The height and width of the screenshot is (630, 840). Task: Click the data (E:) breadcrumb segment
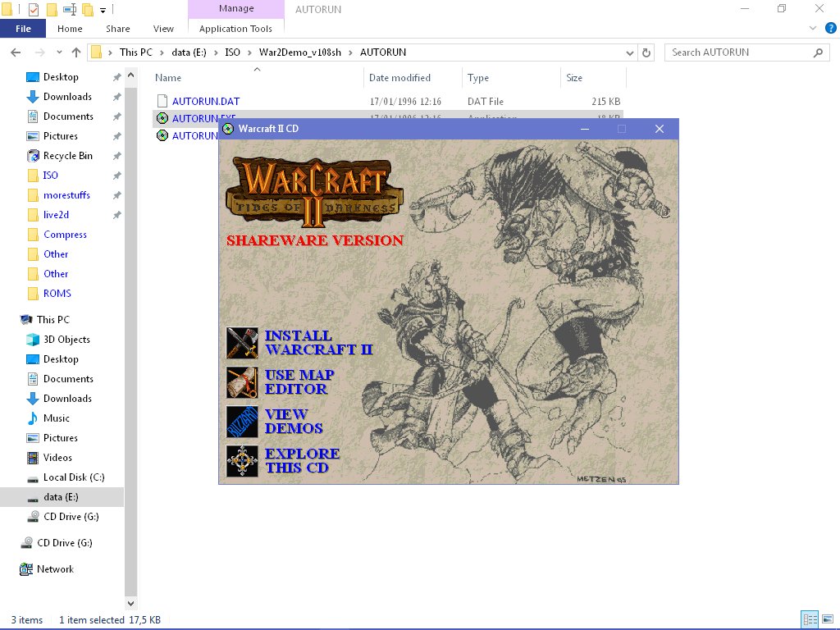pyautogui.click(x=189, y=52)
